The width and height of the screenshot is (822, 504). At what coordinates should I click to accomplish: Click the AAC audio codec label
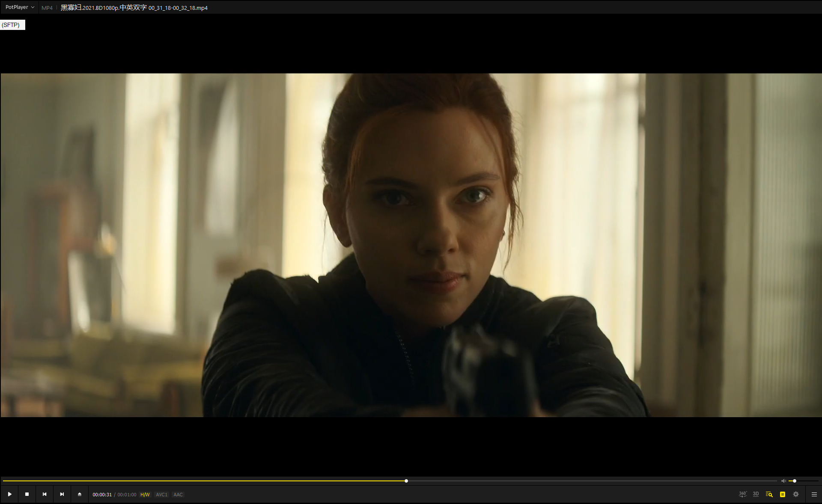coord(178,495)
